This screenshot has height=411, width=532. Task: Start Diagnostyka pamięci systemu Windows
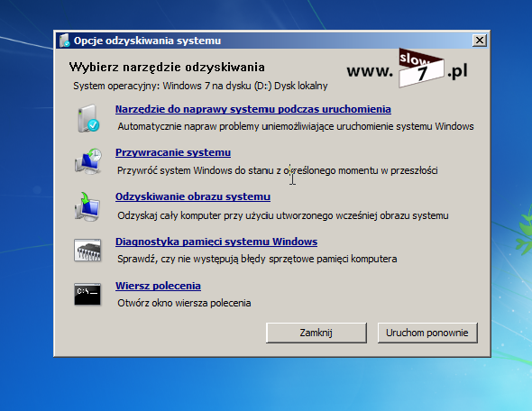[216, 242]
